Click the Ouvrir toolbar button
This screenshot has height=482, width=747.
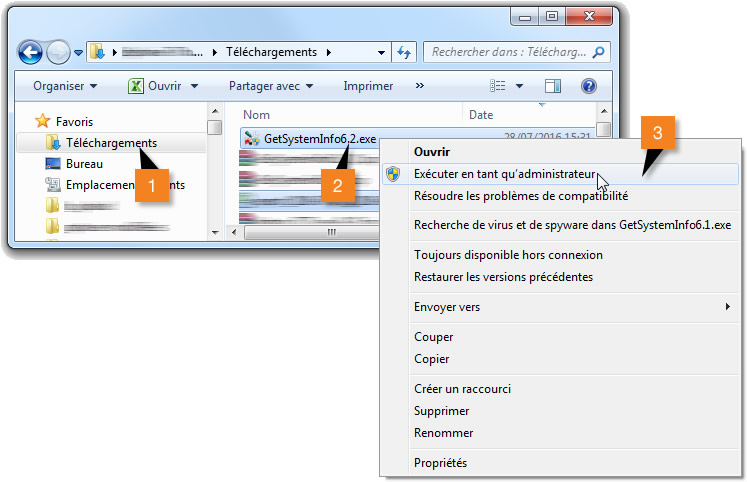[164, 86]
